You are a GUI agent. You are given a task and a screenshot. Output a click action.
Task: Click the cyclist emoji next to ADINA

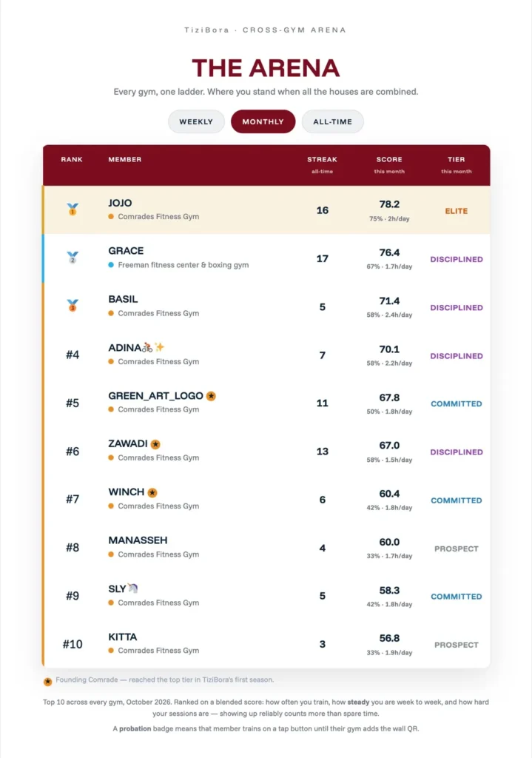[x=147, y=348]
